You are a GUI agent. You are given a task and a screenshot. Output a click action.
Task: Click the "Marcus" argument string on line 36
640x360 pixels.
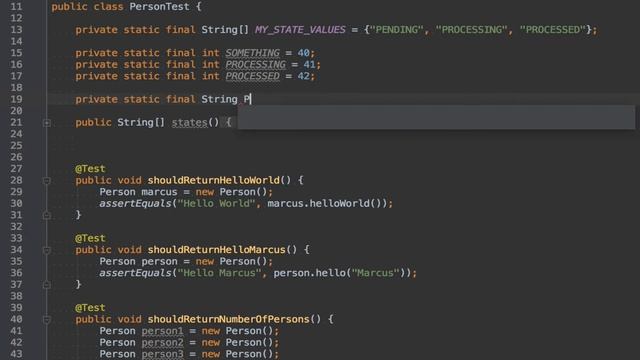click(376, 273)
